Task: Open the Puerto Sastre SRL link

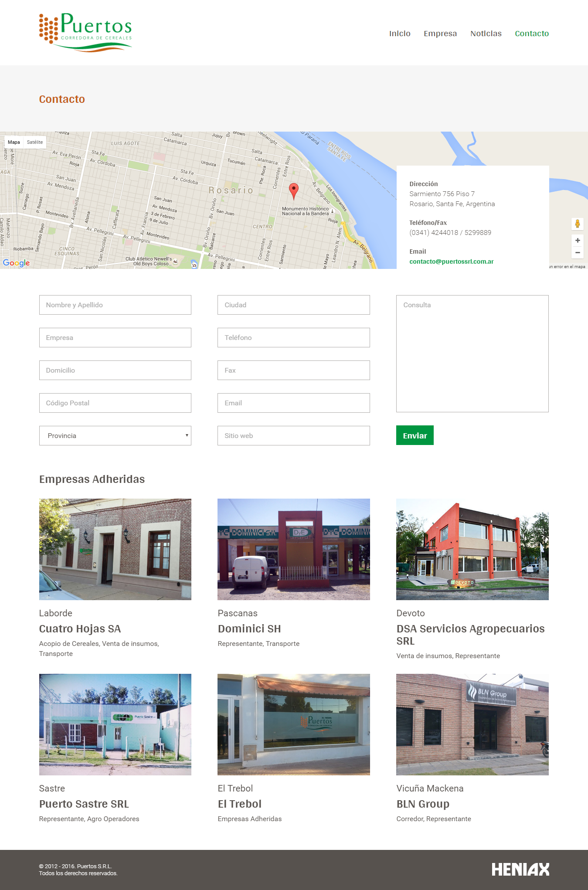Action: (84, 804)
